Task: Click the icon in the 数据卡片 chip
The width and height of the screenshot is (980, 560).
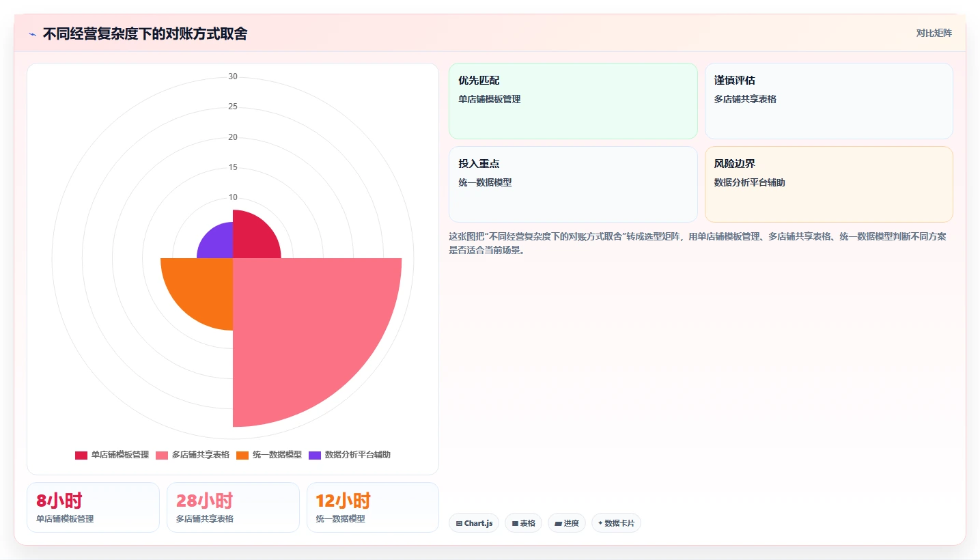Action: click(x=600, y=523)
